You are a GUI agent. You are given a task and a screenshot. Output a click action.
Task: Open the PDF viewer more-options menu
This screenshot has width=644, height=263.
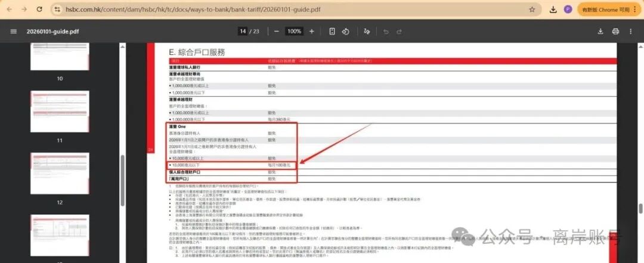point(630,31)
